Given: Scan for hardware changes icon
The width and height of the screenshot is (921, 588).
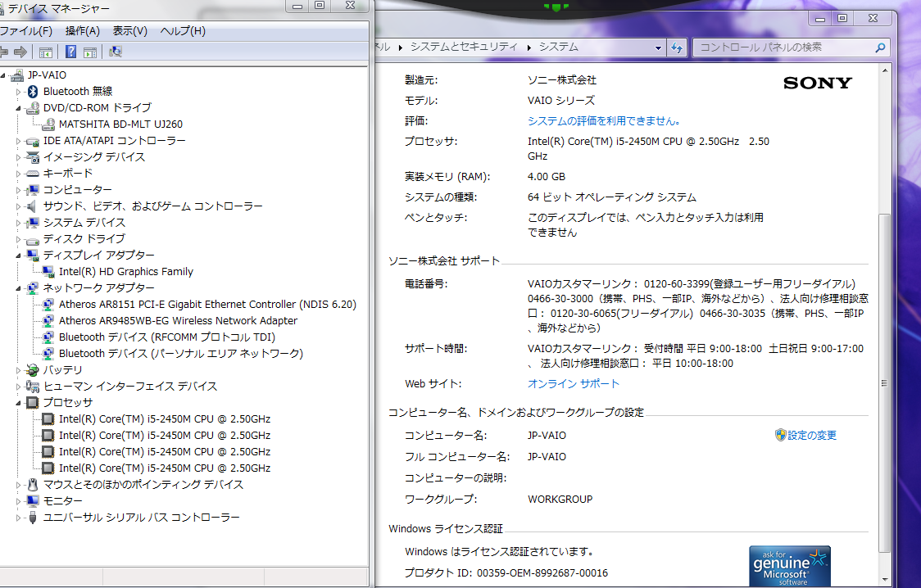Looking at the screenshot, I should tap(115, 52).
